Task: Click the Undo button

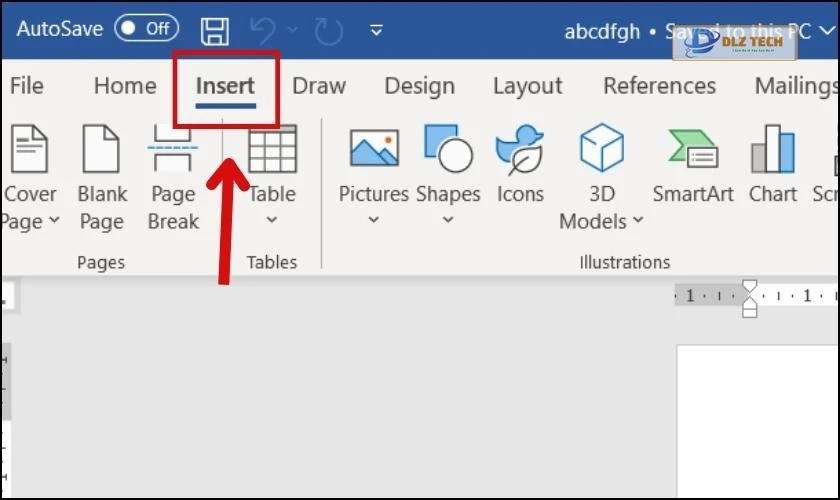Action: coord(263,30)
